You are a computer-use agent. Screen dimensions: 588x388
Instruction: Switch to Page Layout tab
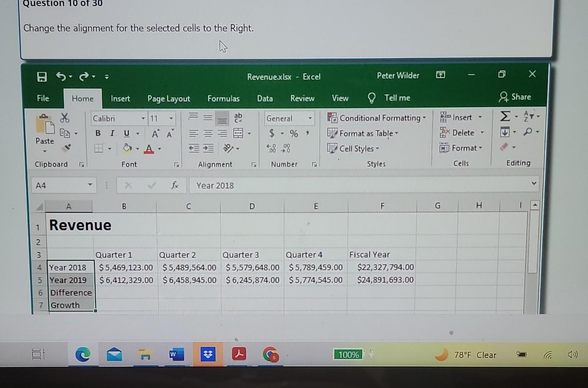pyautogui.click(x=169, y=99)
